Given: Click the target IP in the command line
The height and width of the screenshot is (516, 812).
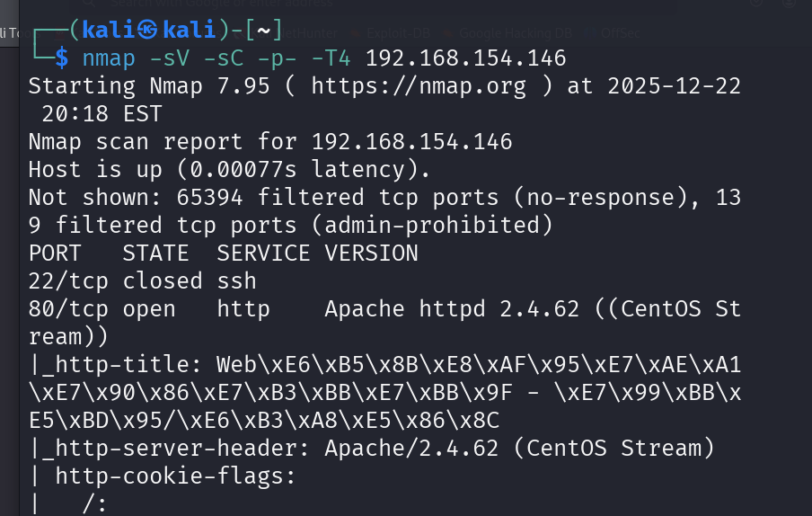Looking at the screenshot, I should pyautogui.click(x=466, y=58).
